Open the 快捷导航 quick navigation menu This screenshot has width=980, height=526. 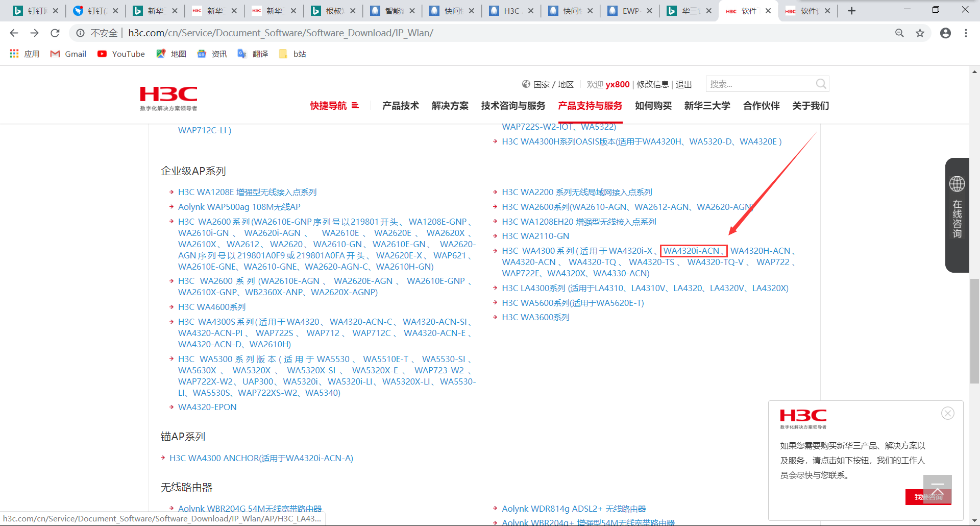pyautogui.click(x=334, y=106)
